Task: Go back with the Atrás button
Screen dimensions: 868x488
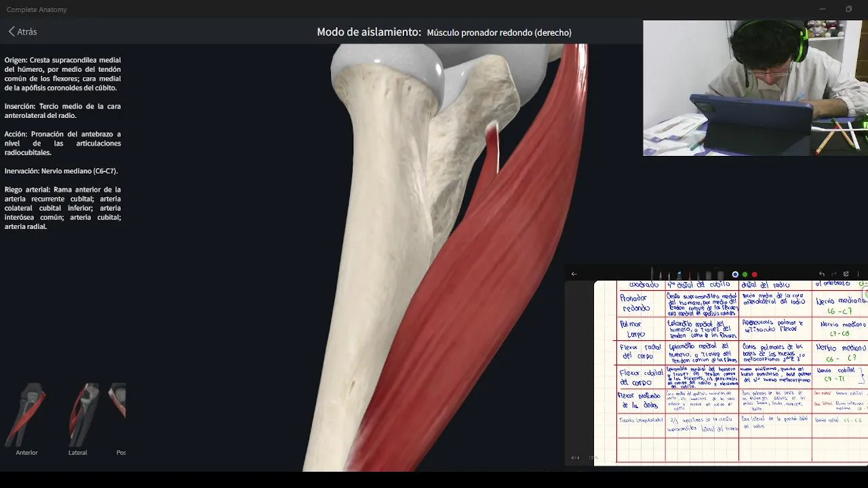Action: [x=22, y=32]
